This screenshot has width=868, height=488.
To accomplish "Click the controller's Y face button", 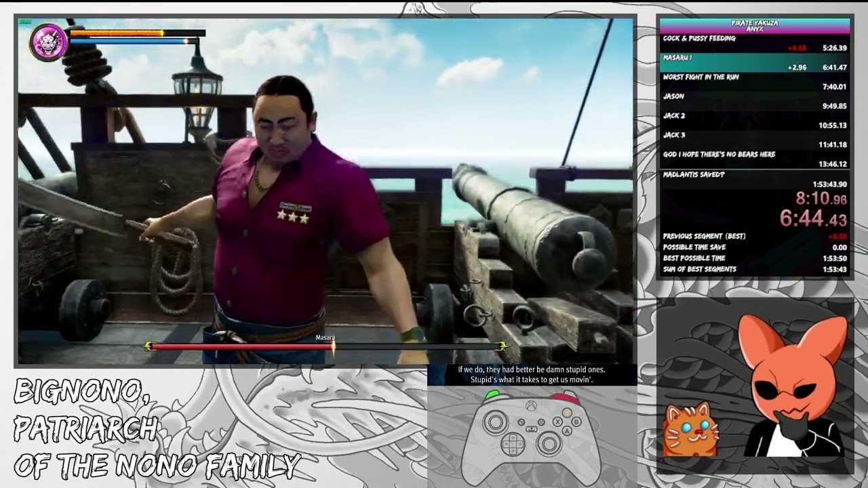I will click(567, 412).
